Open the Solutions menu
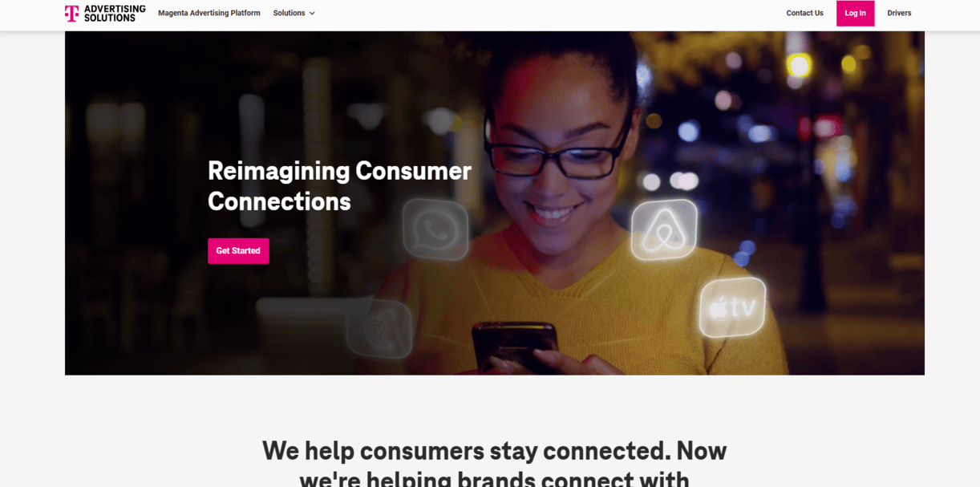 pos(294,13)
